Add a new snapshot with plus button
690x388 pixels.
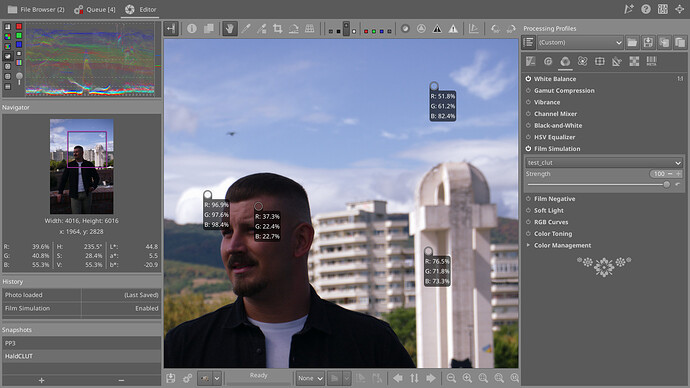click(x=41, y=381)
